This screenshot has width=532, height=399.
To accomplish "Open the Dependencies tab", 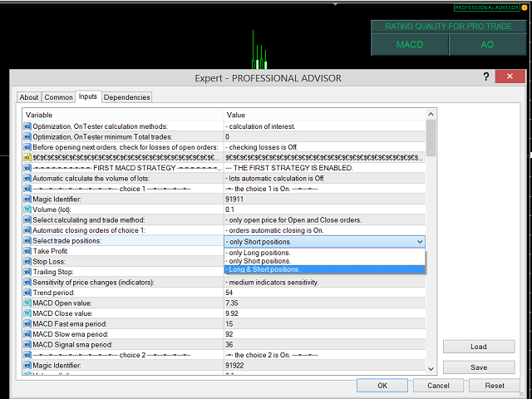I will pyautogui.click(x=126, y=97).
